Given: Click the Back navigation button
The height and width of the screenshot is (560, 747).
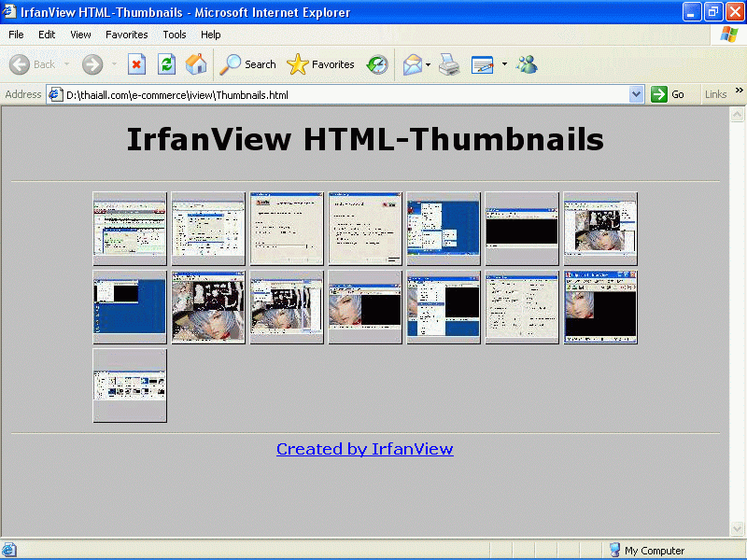Looking at the screenshot, I should coord(33,64).
